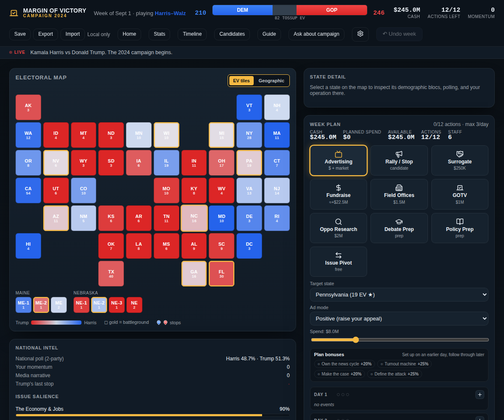Screen dimensions: 504x420
Task: Open Ask about campaign
Action: (316, 34)
